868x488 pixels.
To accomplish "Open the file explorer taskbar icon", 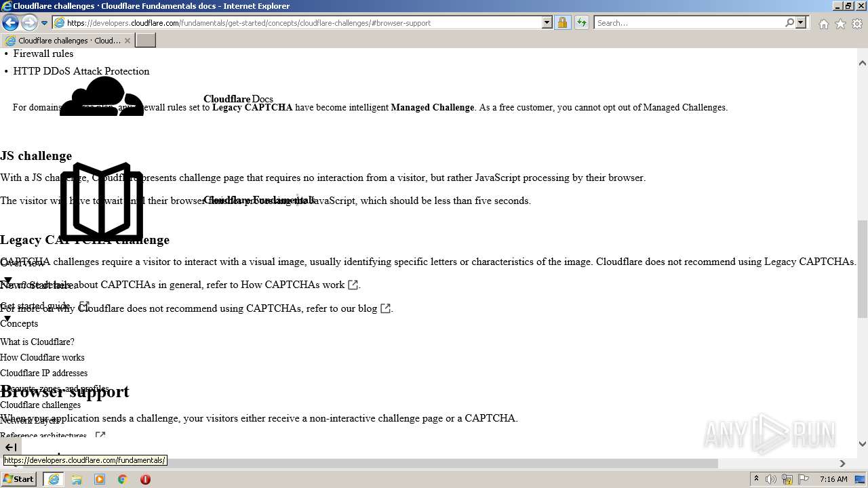I will point(77,479).
